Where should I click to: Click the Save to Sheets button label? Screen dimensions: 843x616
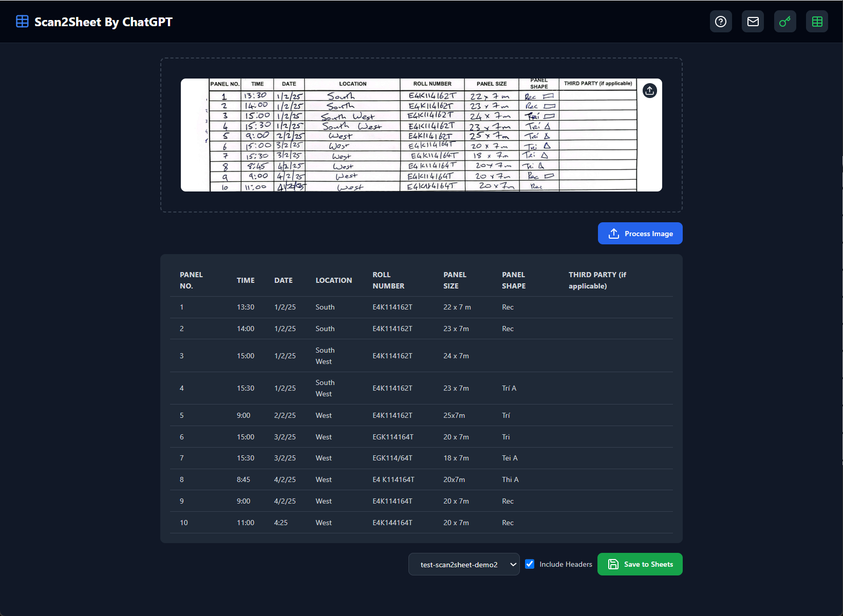648,564
